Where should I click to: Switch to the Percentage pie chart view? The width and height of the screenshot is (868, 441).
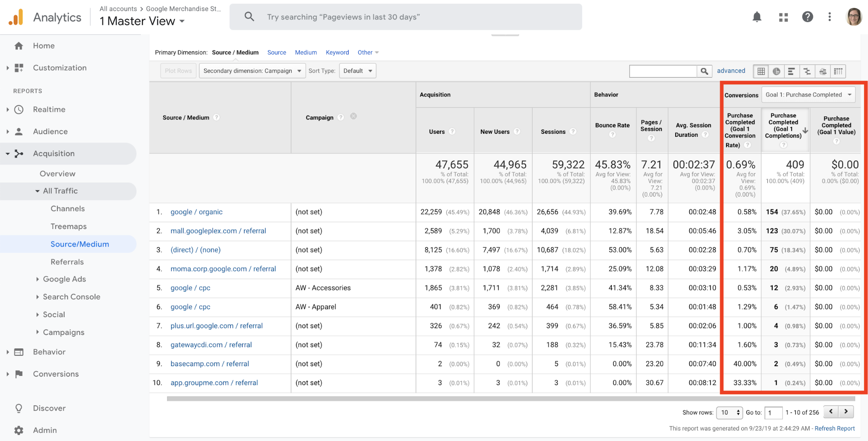pos(776,71)
